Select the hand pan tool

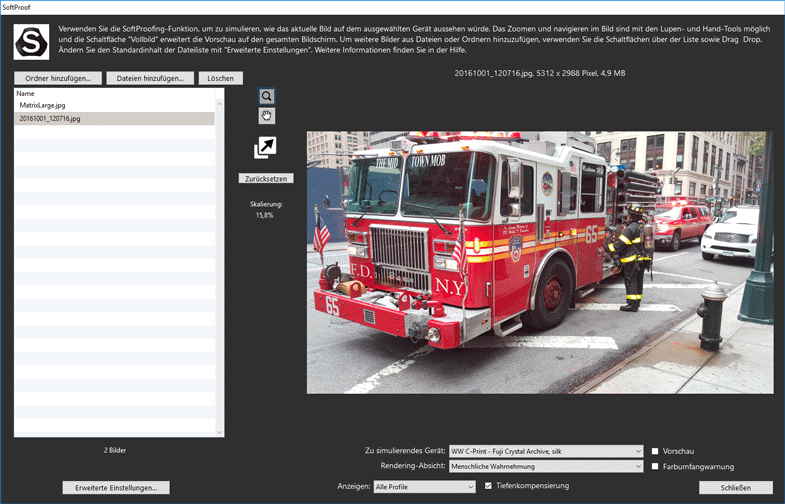[x=266, y=116]
